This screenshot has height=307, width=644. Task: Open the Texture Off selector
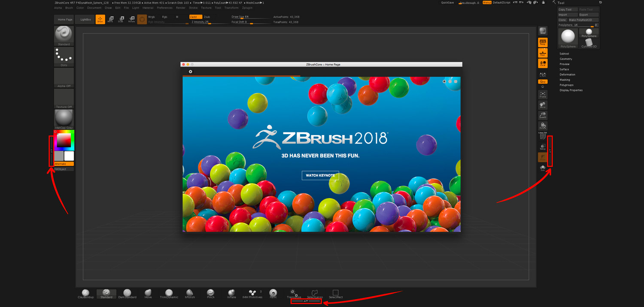(64, 98)
